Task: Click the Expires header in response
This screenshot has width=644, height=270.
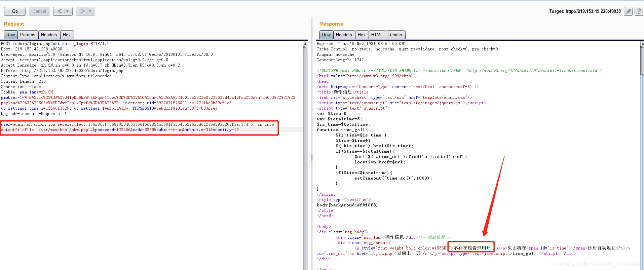Action: (361, 44)
